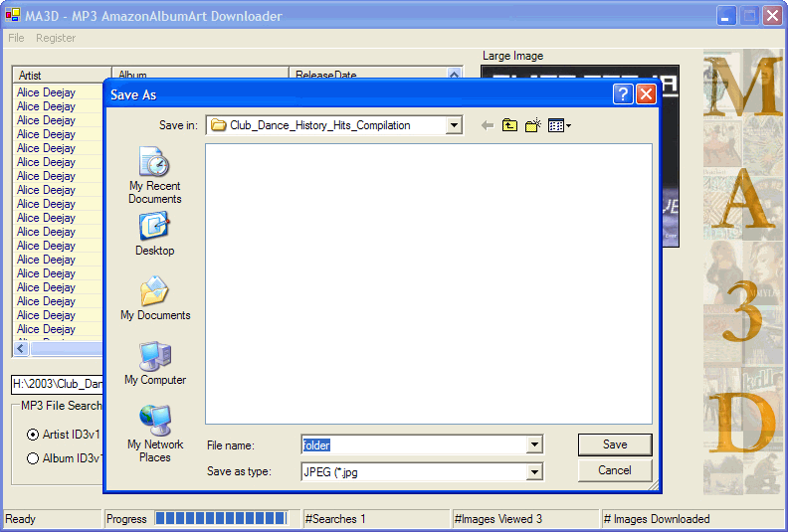Click the Save button
788x532 pixels.
pos(615,444)
